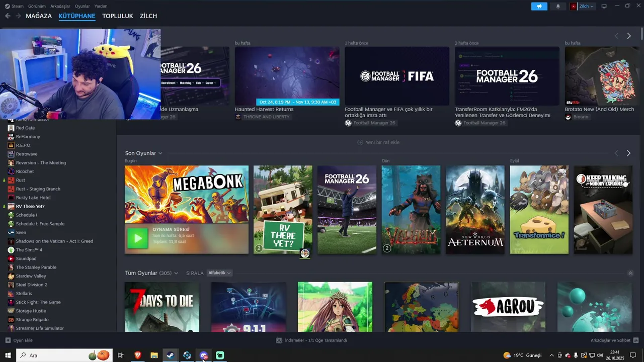Click the weather widget 19°C Güneşli

pyautogui.click(x=522, y=355)
